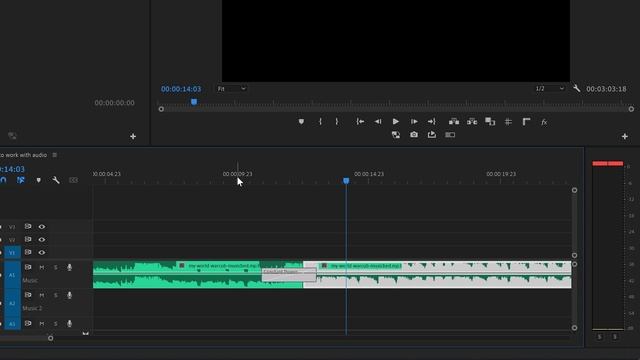The height and width of the screenshot is (360, 640).
Task: Click Source Monitor timecode 00:00:00:00
Action: click(x=114, y=103)
